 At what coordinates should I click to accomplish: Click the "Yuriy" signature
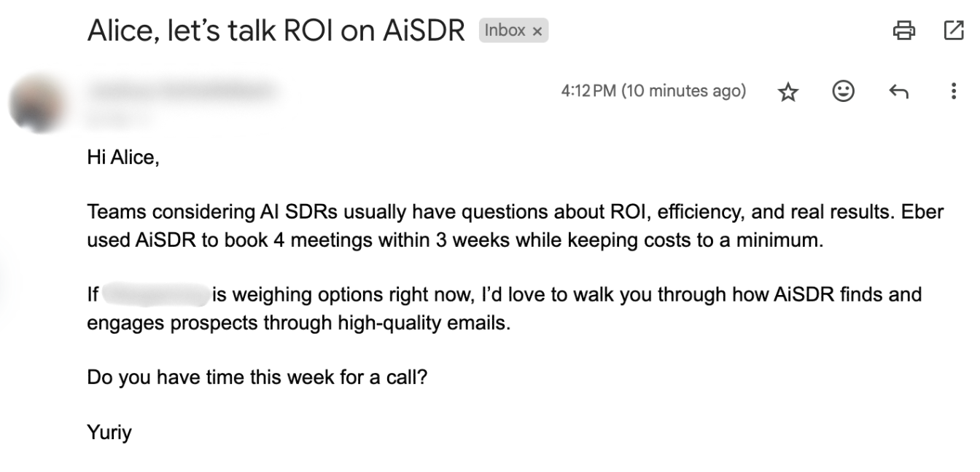tap(109, 433)
